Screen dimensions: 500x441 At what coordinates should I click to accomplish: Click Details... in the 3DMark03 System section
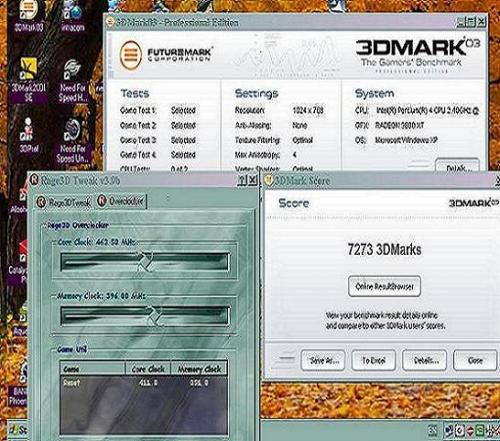(457, 166)
